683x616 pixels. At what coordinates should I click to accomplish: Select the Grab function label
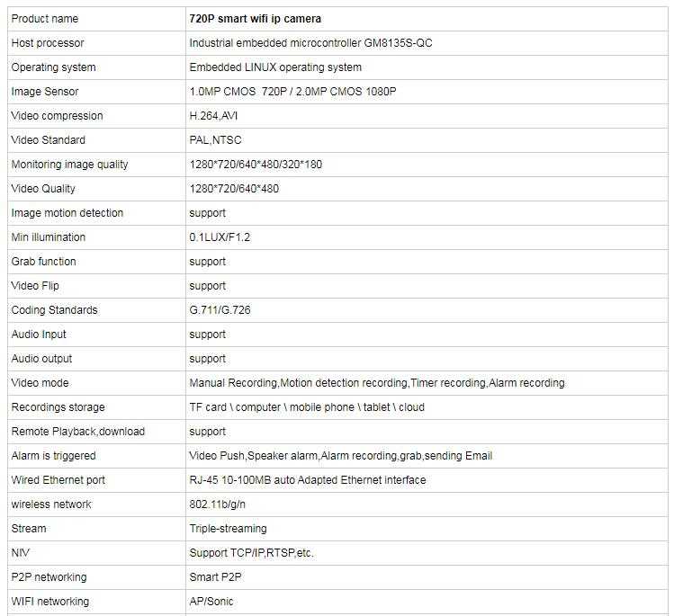[x=43, y=262]
